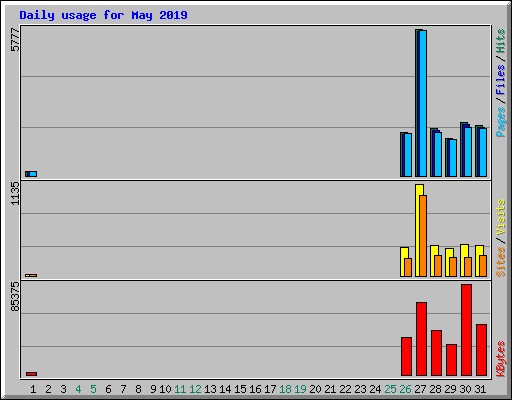The height and width of the screenshot is (400, 512).
Task: Click the orange Sites legend label
Action: (501, 262)
